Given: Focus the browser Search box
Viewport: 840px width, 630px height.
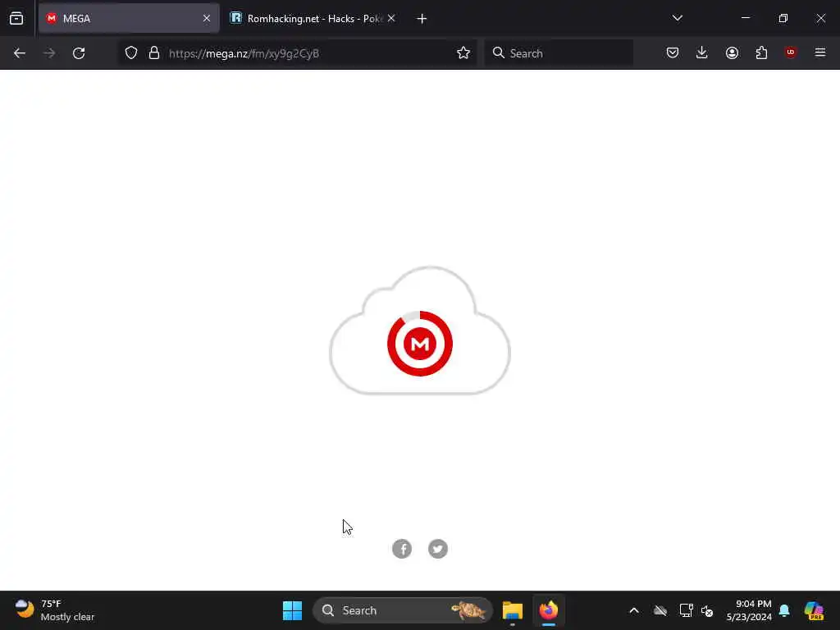Looking at the screenshot, I should (x=559, y=53).
